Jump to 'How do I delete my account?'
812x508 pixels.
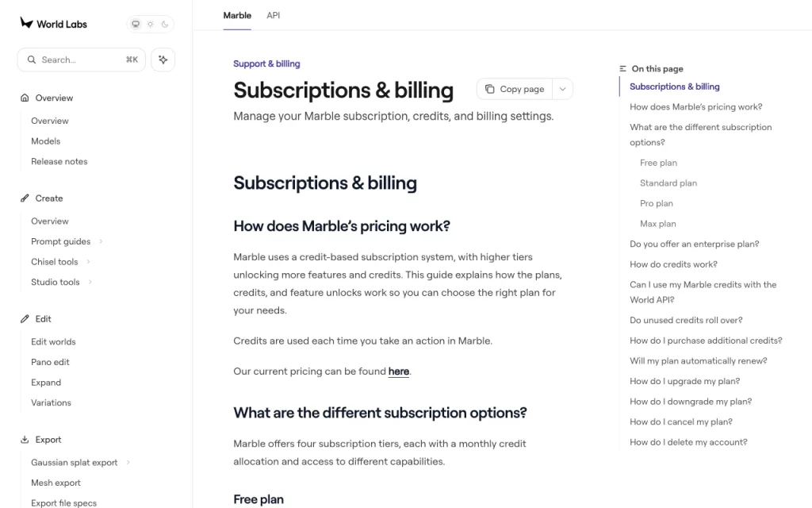pyautogui.click(x=688, y=442)
